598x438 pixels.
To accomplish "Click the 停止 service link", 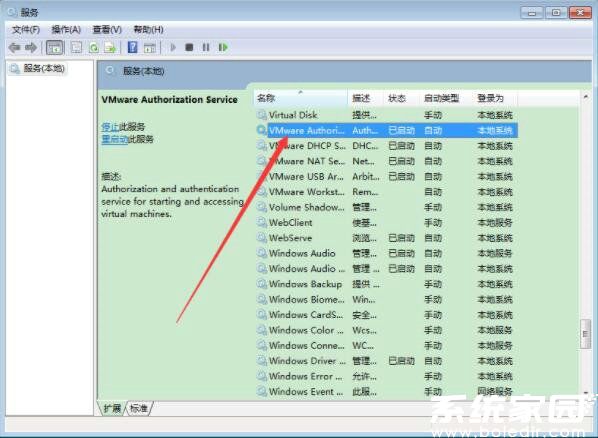I will click(110, 127).
